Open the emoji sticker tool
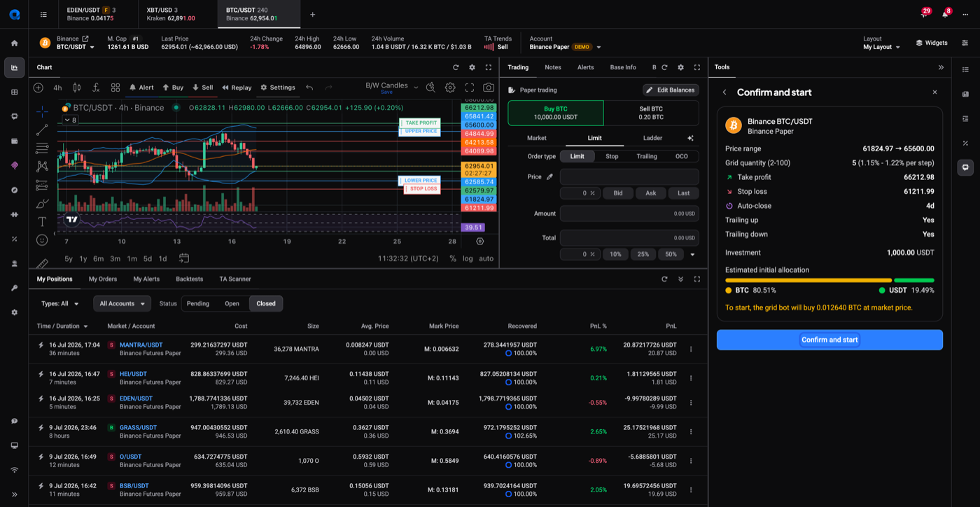980x507 pixels. (42, 240)
